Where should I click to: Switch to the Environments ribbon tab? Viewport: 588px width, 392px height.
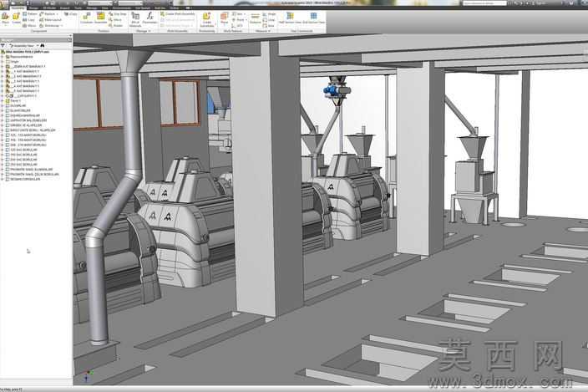tap(121, 8)
